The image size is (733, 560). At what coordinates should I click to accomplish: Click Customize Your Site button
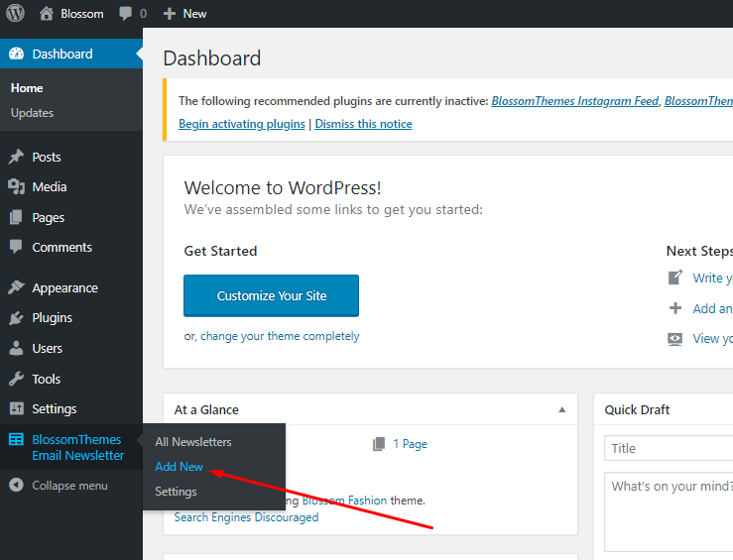271,295
